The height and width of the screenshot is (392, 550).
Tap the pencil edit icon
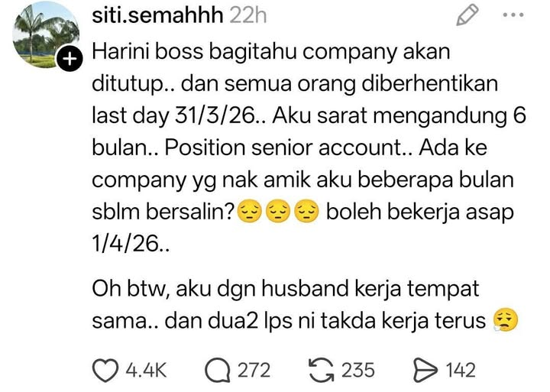467,15
